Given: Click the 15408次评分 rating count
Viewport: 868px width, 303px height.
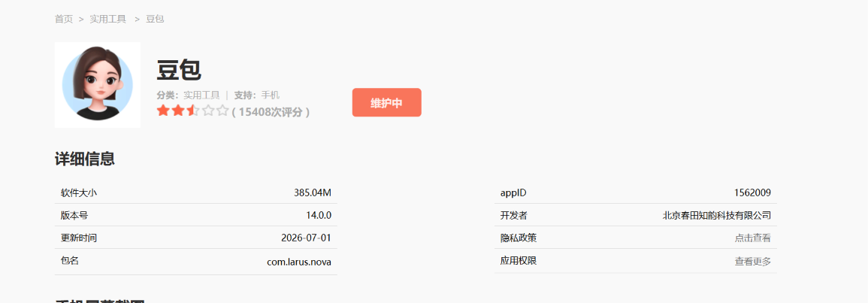Looking at the screenshot, I should click(271, 112).
